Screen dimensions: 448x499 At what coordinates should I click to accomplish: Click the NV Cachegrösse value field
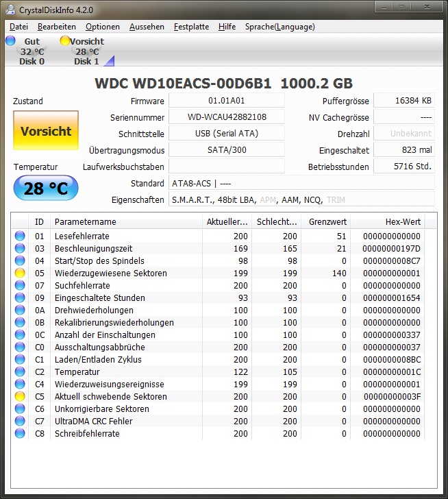(403, 117)
